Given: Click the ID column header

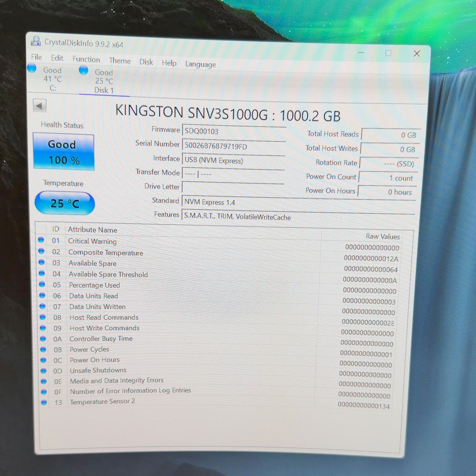Looking at the screenshot, I should tap(56, 229).
